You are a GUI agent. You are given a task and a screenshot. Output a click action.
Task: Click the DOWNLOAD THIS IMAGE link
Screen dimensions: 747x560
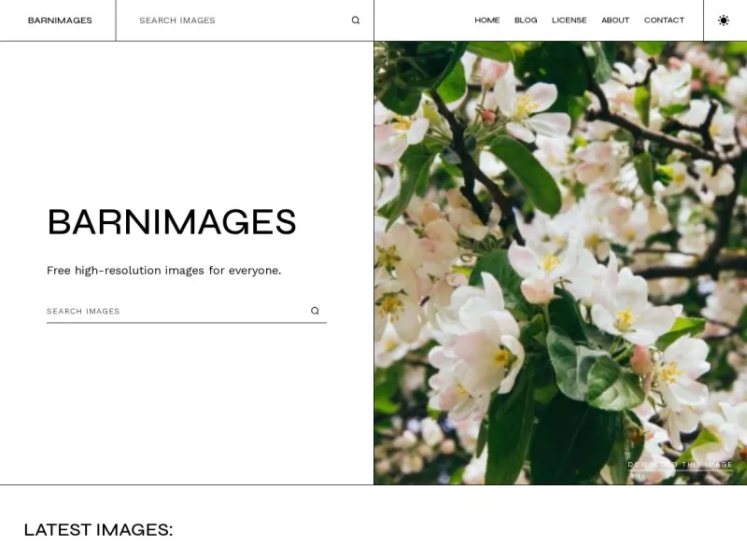680,464
